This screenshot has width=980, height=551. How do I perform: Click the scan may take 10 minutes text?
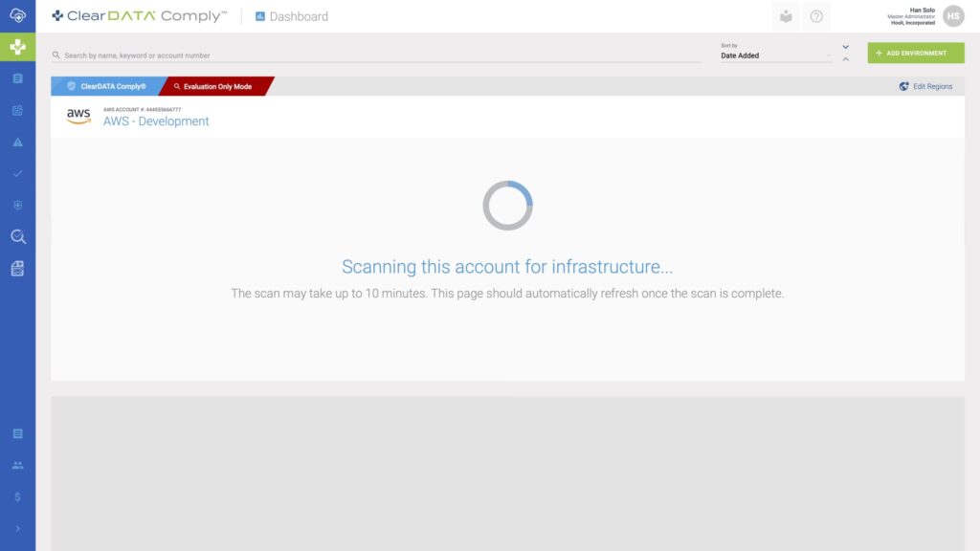coord(507,293)
